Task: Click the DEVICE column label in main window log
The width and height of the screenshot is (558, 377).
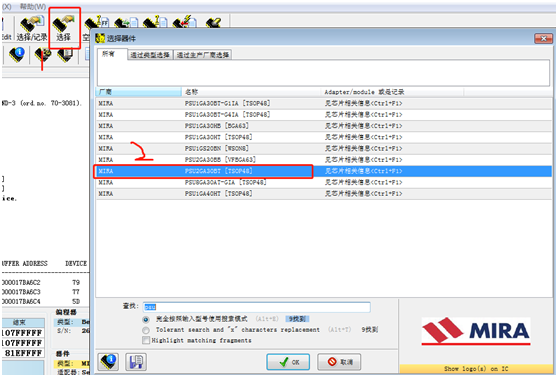Action: point(76,263)
